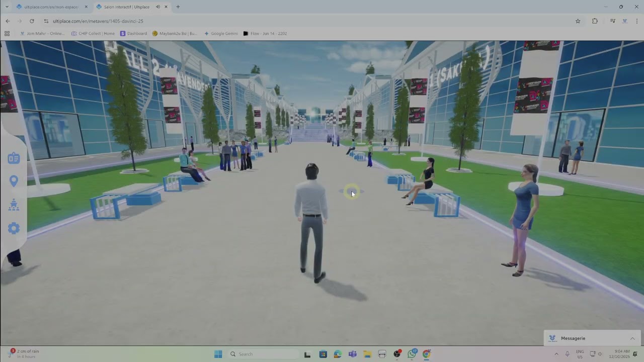Image resolution: width=644 pixels, height=362 pixels.
Task: Open the CHIP Collect | Home bookmark
Action: click(93, 34)
